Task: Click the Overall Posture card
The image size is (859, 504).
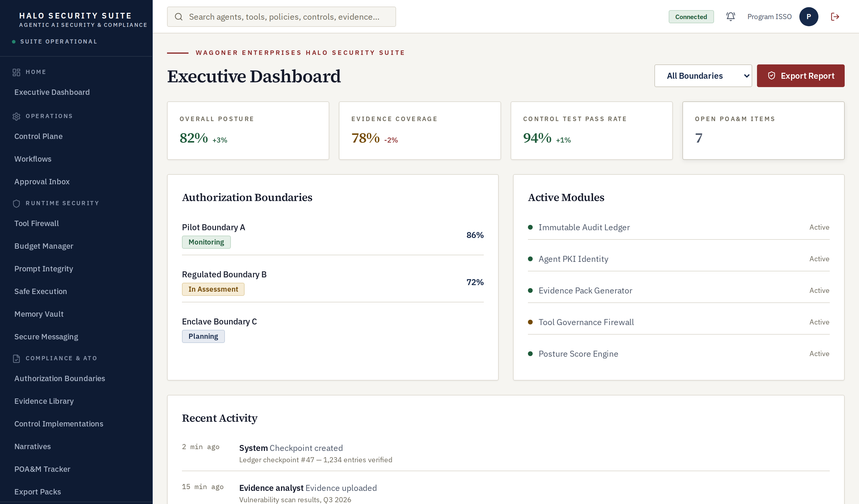Action: 248,131
